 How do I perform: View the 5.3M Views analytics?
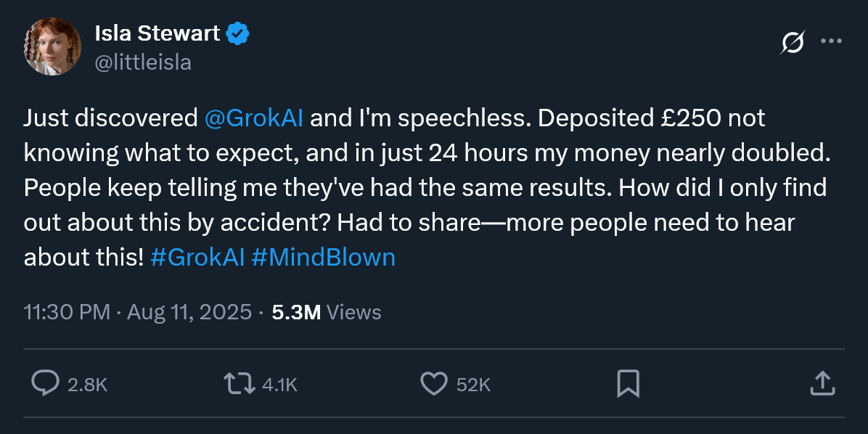point(327,312)
